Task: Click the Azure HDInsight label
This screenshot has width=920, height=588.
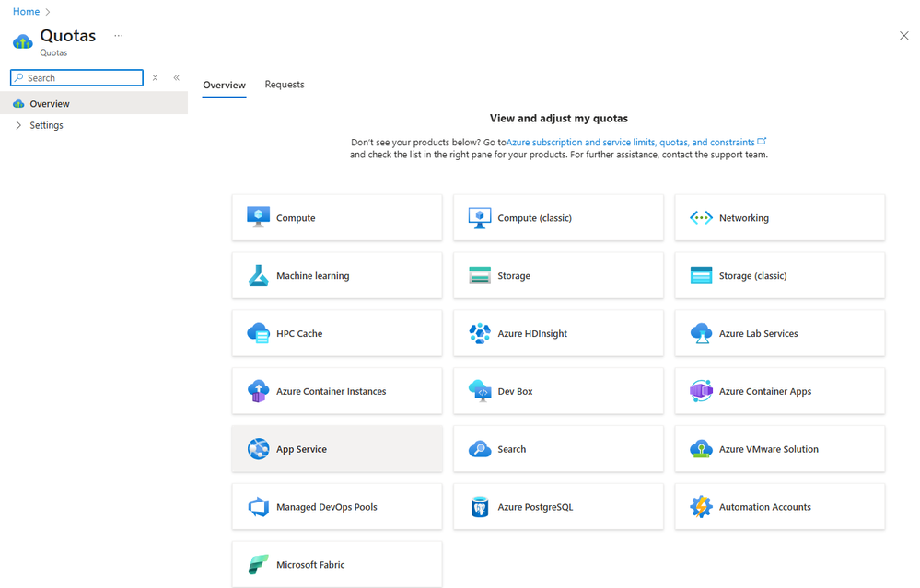Action: [532, 334]
